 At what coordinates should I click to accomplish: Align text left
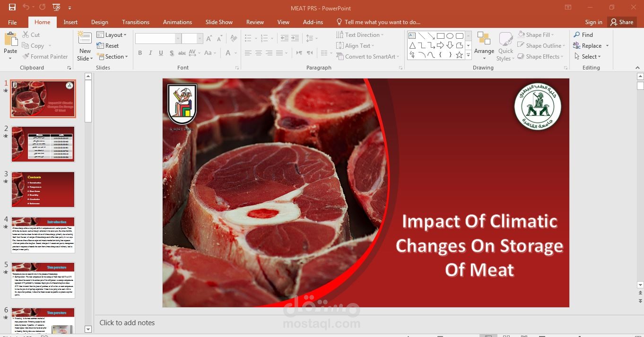click(x=248, y=53)
